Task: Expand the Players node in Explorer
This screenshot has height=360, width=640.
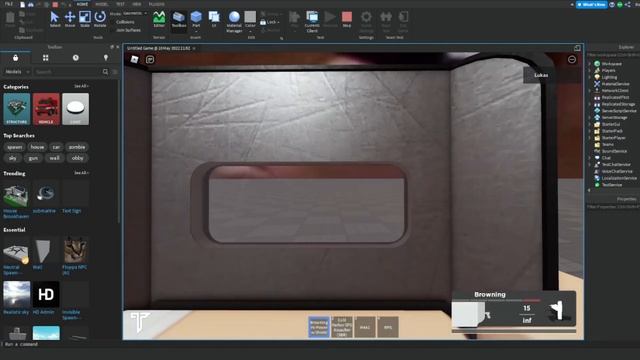Action: pyautogui.click(x=589, y=70)
